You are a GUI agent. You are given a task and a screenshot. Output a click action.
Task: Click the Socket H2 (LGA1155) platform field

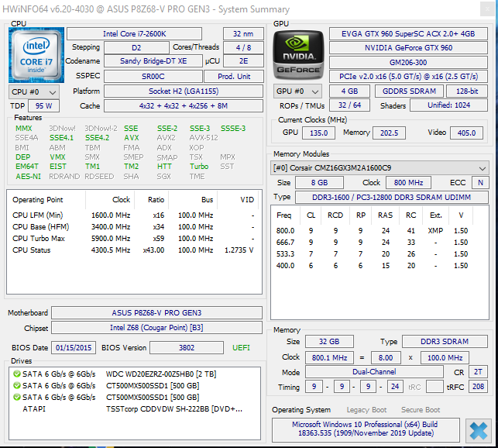point(184,91)
